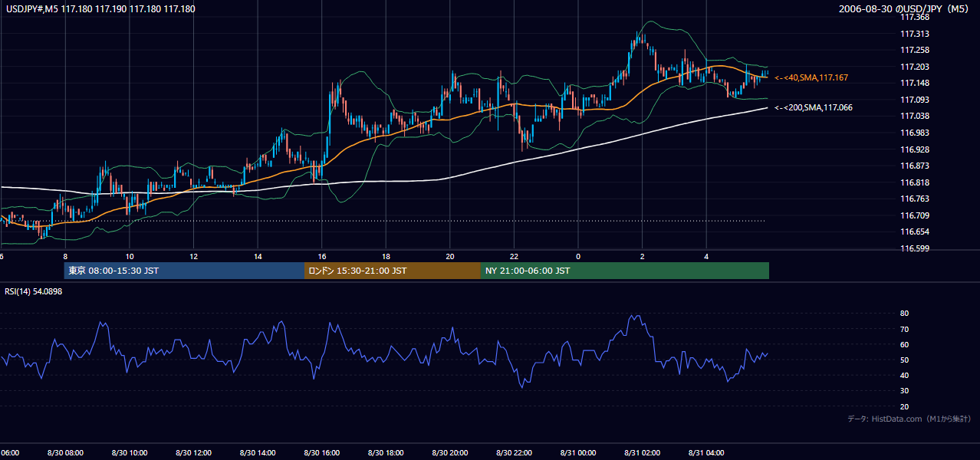This screenshot has width=980, height=460.
Task: Select the NY 21:00-06:00 JST session bar
Action: (625, 271)
